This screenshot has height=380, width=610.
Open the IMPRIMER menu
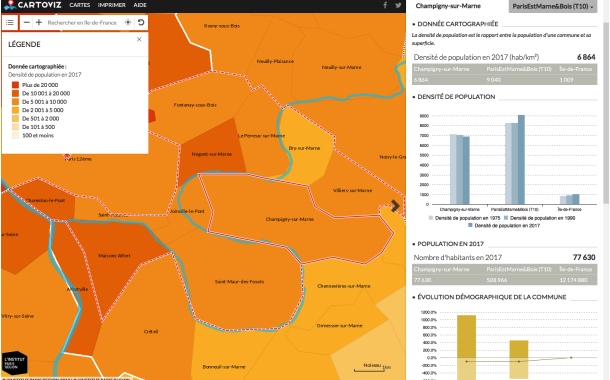112,5
